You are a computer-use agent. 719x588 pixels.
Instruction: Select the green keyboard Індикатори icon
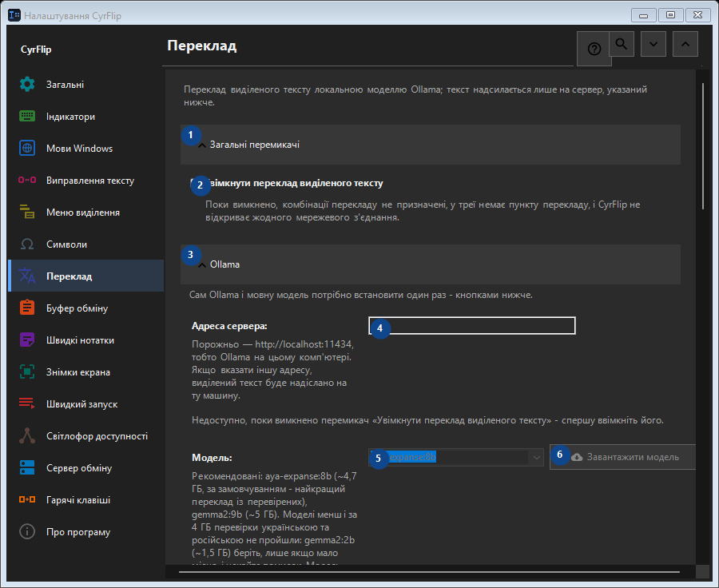click(27, 117)
